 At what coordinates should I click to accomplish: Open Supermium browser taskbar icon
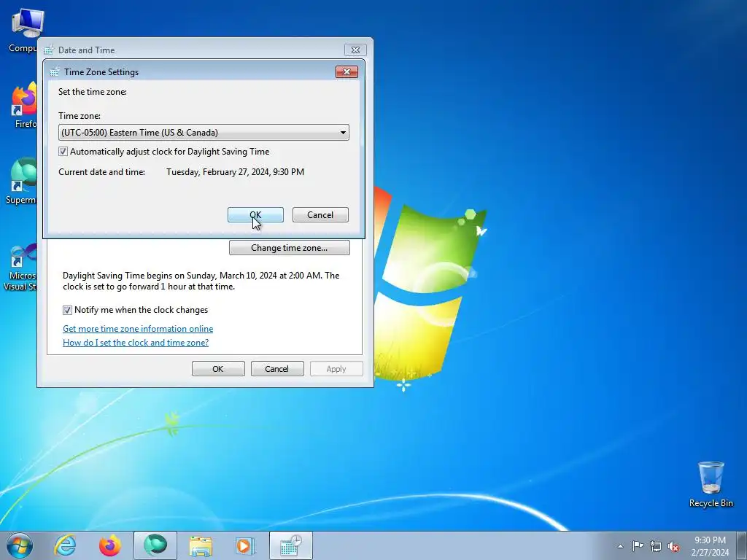tap(155, 545)
